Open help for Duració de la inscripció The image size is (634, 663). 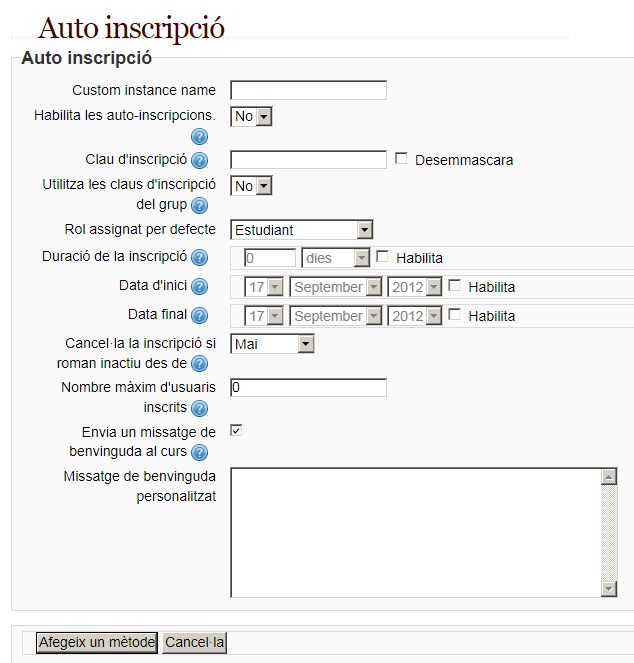click(199, 257)
